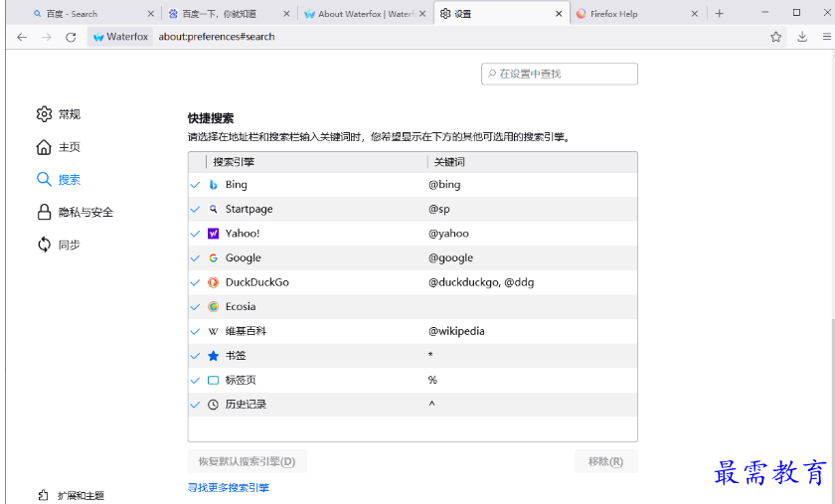Image resolution: width=835 pixels, height=504 pixels.
Task: Open 隐私与安全 privacy settings
Action: (x=76, y=212)
